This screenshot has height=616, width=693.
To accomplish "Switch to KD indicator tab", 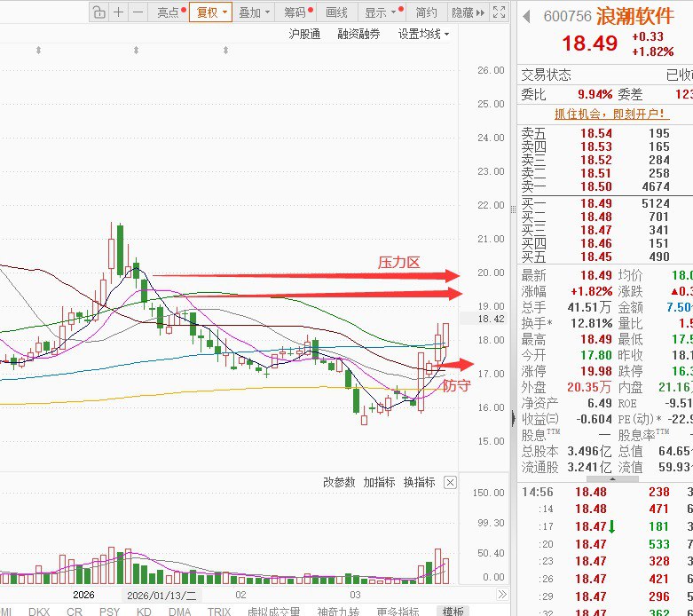I will click(144, 612).
